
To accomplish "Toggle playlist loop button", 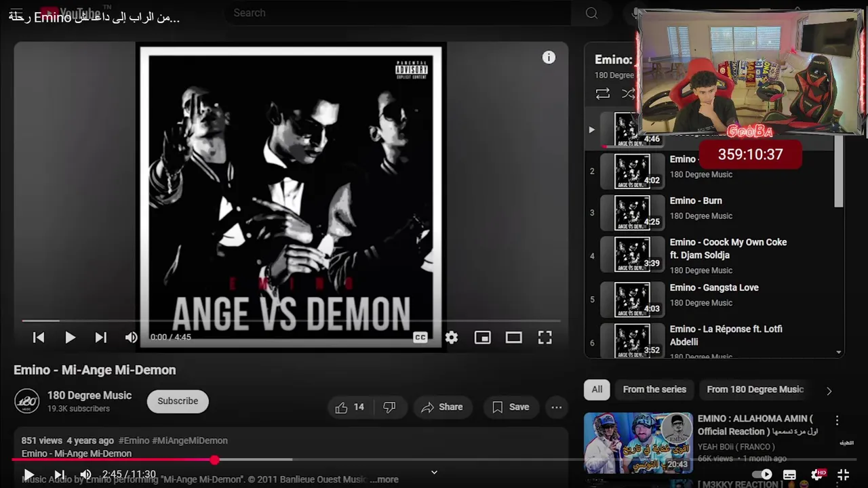I will (602, 94).
